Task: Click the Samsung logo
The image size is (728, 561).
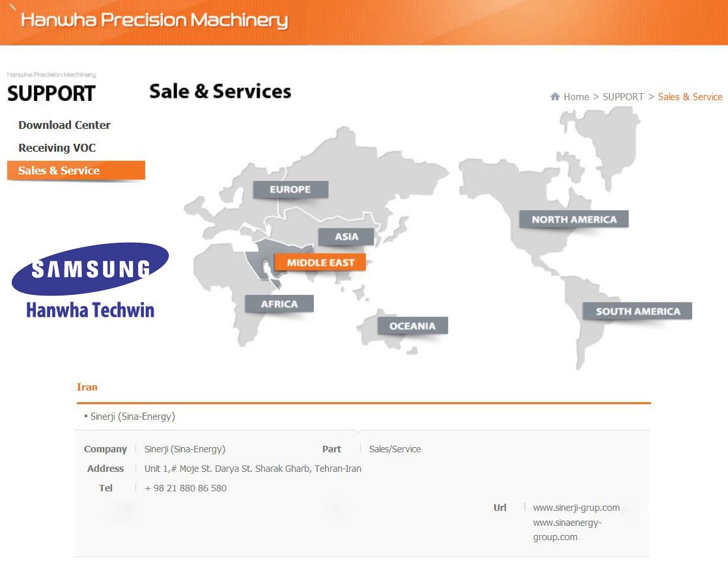Action: coord(90,268)
